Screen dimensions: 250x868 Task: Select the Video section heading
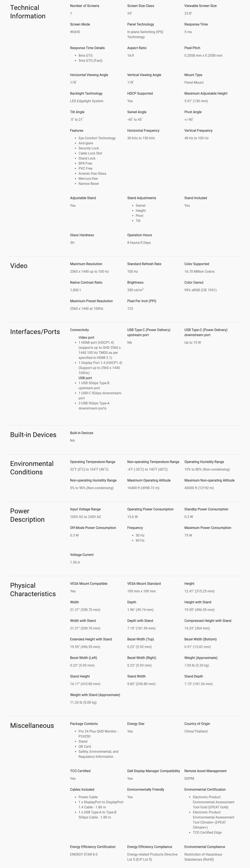click(19, 266)
